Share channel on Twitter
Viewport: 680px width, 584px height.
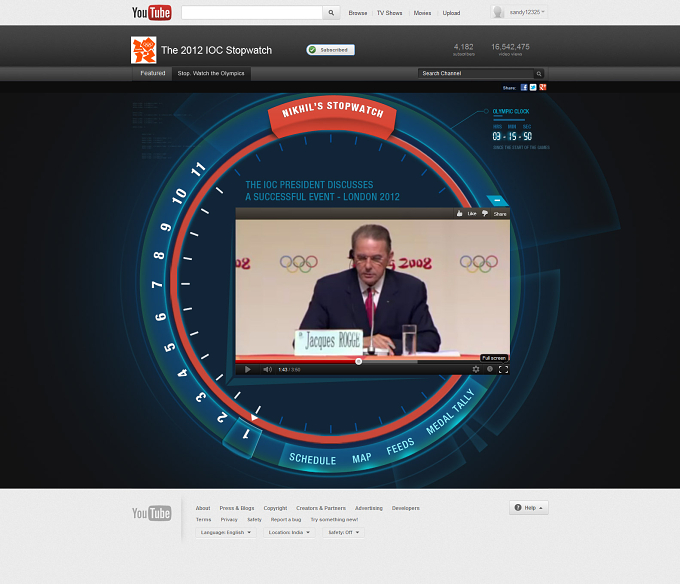pyautogui.click(x=533, y=88)
